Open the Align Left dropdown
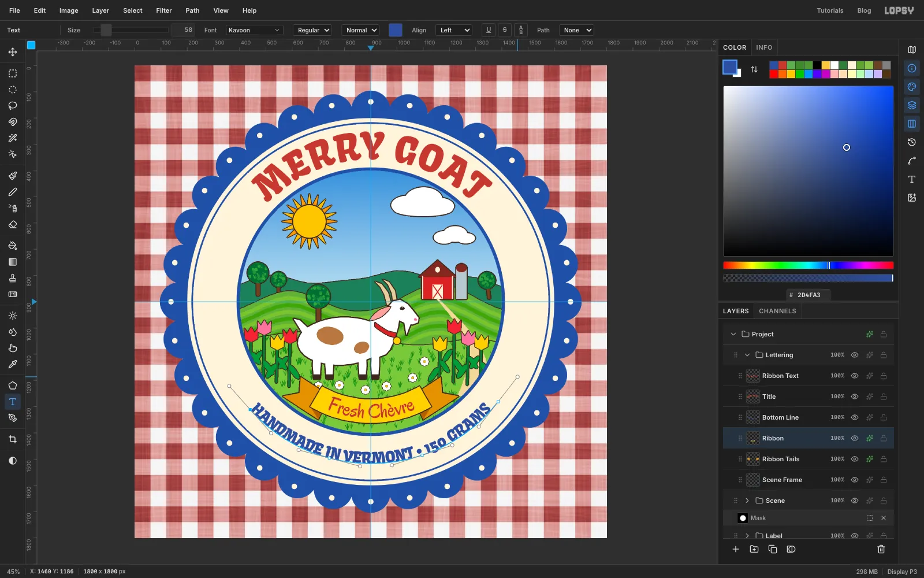924x578 pixels. (454, 30)
